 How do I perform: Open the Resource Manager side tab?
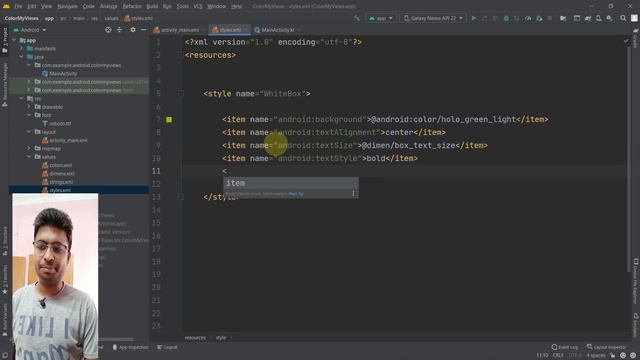point(4,84)
